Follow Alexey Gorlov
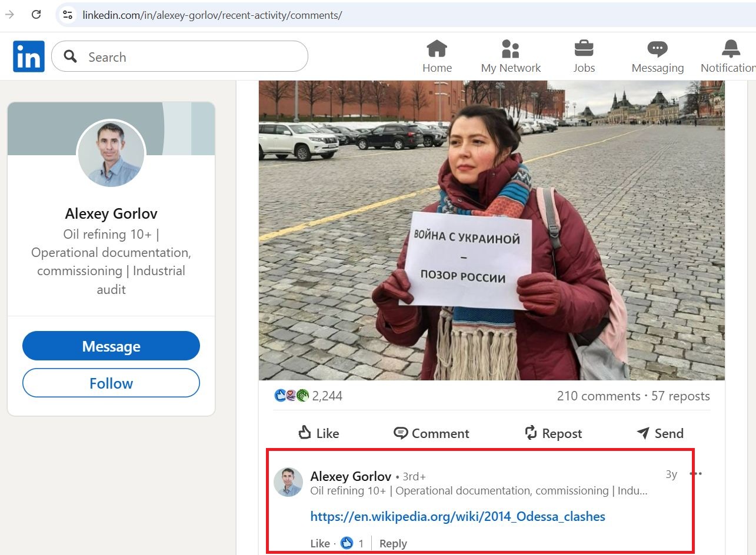Screen dimensions: 756x555 [111, 383]
